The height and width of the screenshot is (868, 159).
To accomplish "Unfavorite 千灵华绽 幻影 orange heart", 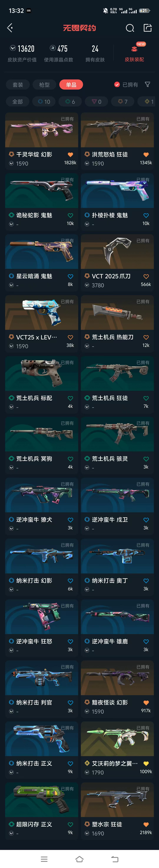I will click(x=70, y=155).
